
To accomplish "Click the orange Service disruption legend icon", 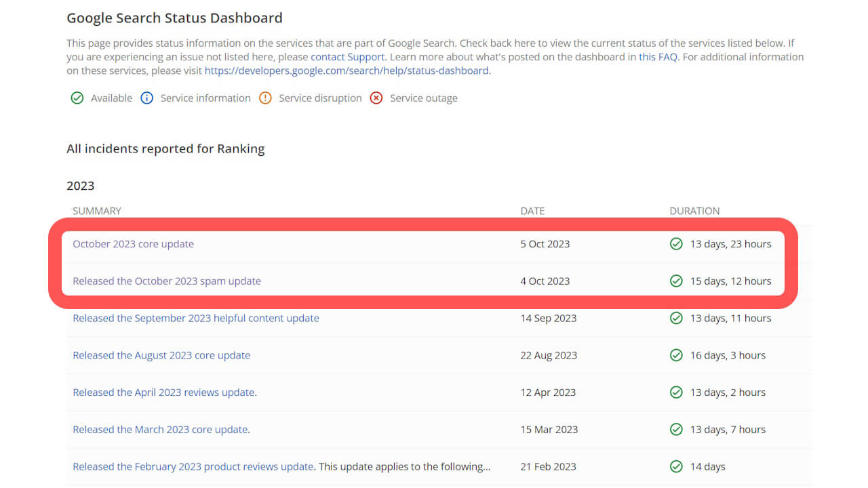I will 265,98.
